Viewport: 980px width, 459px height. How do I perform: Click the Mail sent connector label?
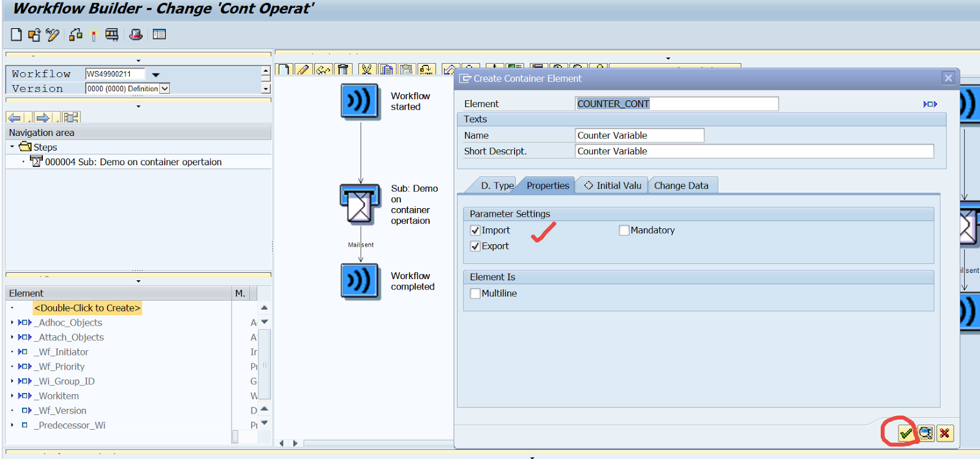[x=361, y=245]
